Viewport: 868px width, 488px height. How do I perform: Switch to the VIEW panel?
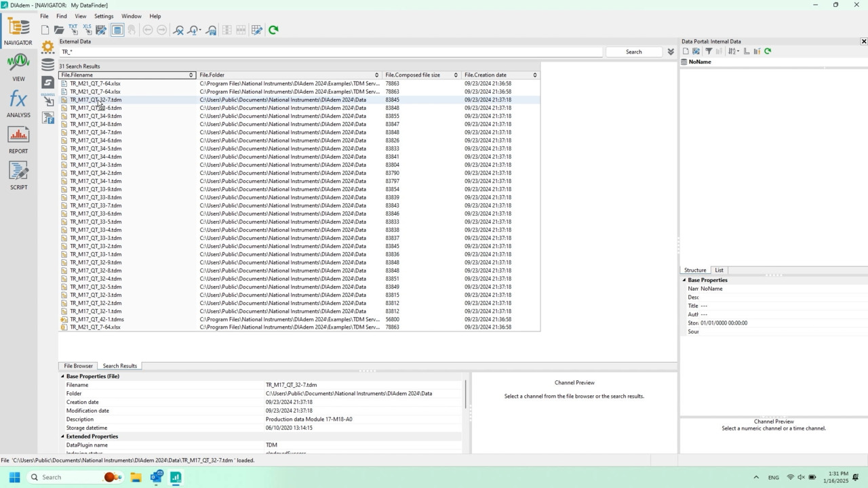[x=18, y=68]
